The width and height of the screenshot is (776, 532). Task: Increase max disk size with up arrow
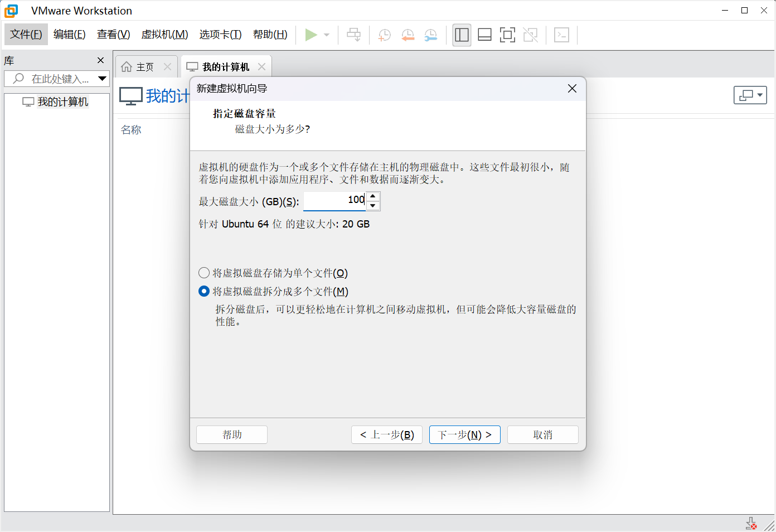pyautogui.click(x=373, y=196)
